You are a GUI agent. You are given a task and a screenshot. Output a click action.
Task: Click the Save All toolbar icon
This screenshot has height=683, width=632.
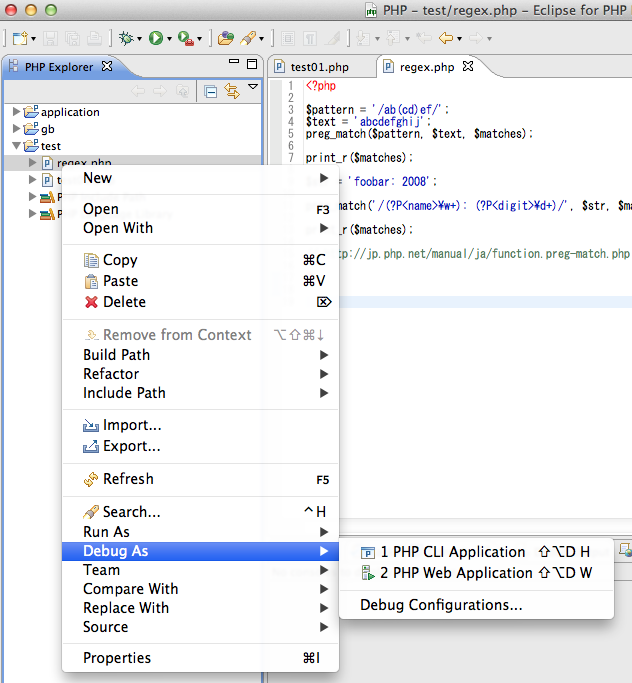(72, 39)
